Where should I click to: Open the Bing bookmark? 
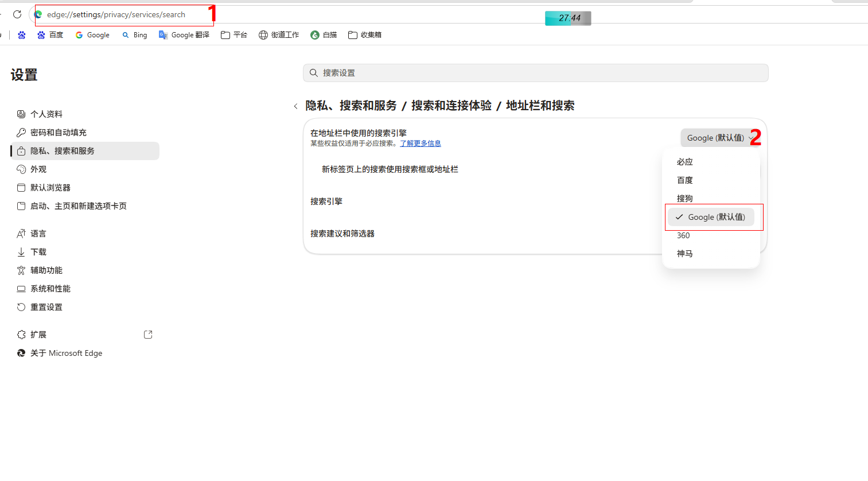coord(134,35)
